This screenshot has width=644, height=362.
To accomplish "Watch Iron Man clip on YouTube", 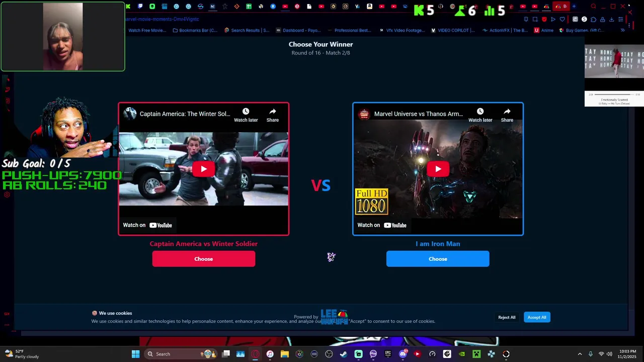I will [x=382, y=225].
